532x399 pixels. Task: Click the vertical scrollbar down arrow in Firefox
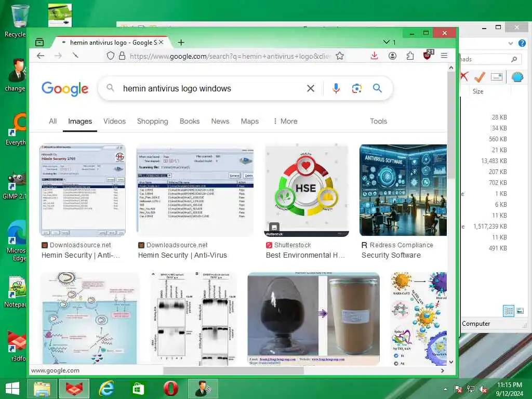tap(451, 362)
